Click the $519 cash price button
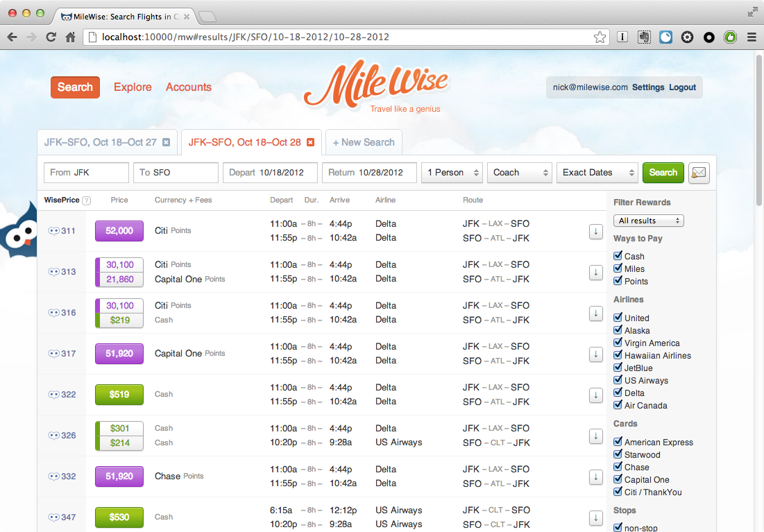 (x=119, y=395)
